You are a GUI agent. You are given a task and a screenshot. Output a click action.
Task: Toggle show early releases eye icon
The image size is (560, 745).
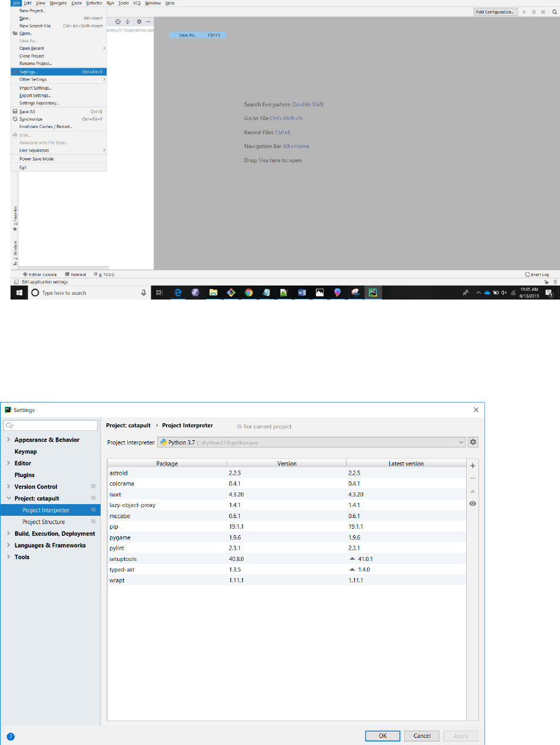click(473, 504)
